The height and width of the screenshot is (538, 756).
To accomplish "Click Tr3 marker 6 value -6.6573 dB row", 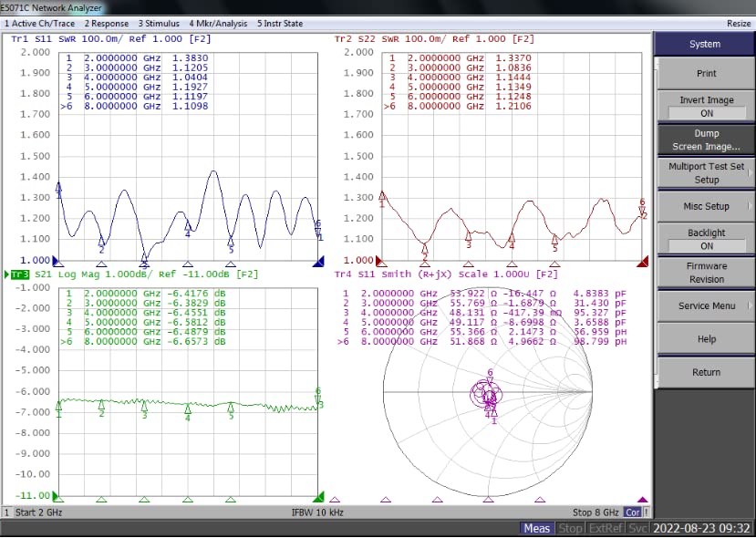I will (142, 341).
